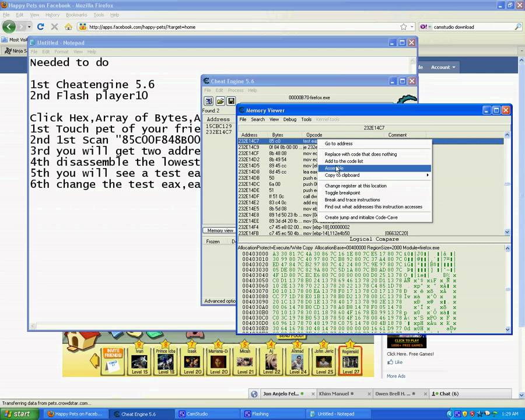Open the Memory Viewer Tools menu
Screen dimensions: 525x420
coord(306,119)
